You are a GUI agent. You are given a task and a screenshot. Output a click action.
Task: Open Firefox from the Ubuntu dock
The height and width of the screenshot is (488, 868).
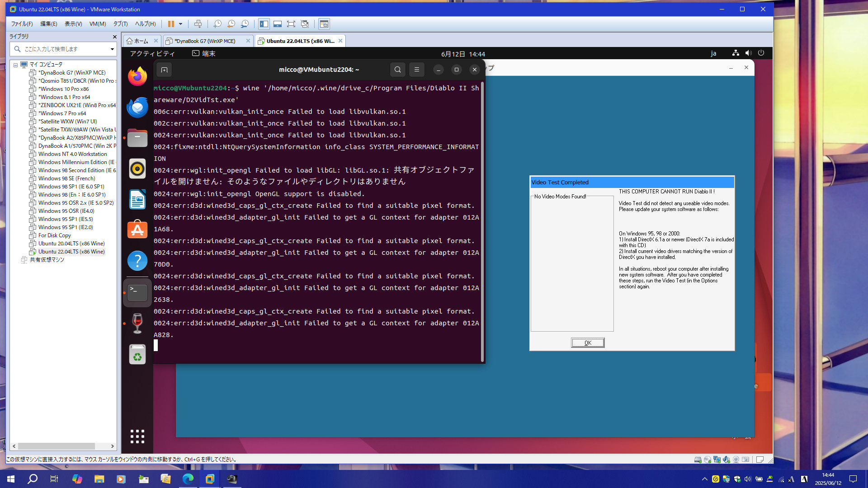pos(137,76)
